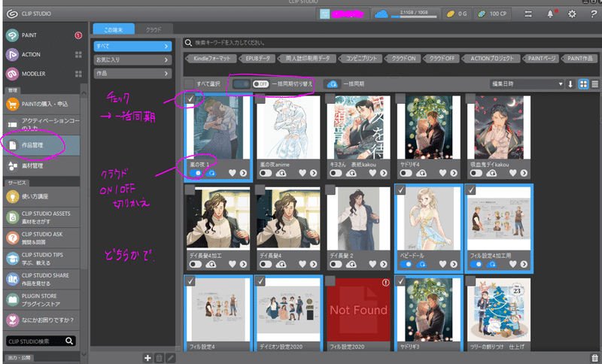Filter by EPUBデータ tag

[257, 59]
